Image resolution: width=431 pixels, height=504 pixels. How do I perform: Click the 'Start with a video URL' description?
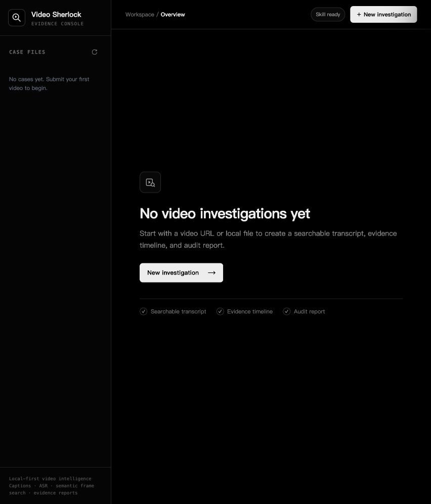(268, 239)
